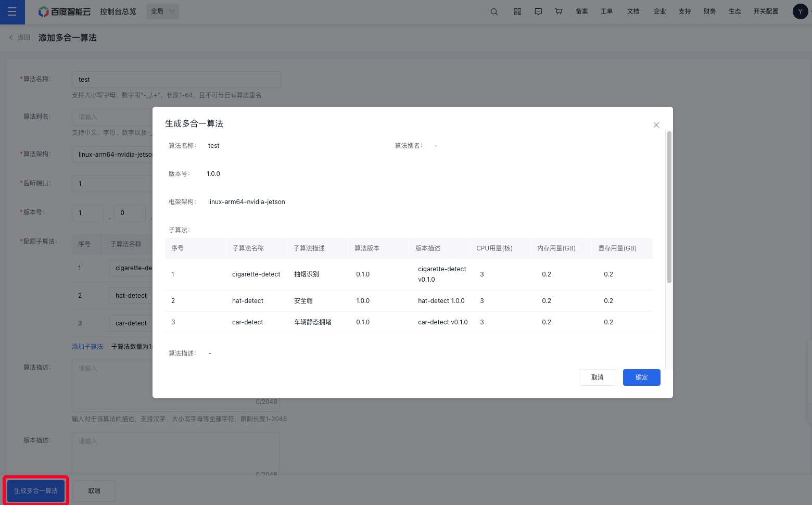Click 取消 in the dialog
The height and width of the screenshot is (505, 812).
tap(597, 377)
